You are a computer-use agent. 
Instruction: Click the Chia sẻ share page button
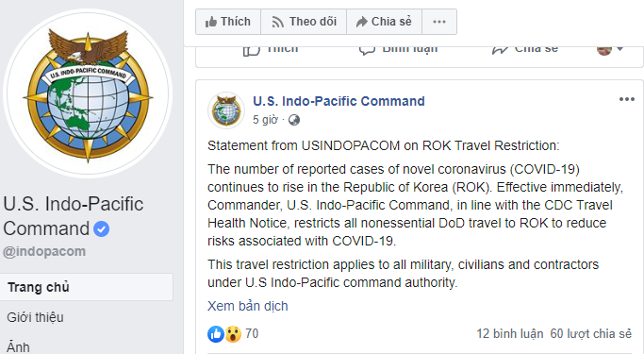(x=384, y=22)
